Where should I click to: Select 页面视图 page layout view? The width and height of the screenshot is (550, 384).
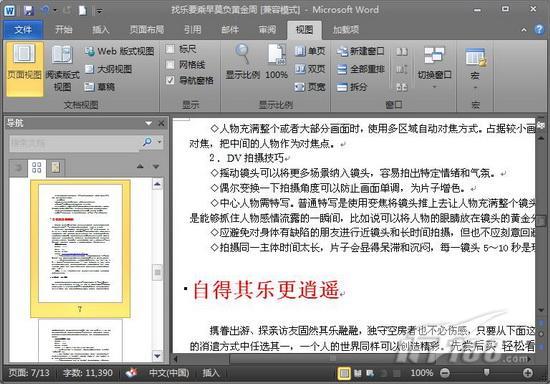[25, 69]
